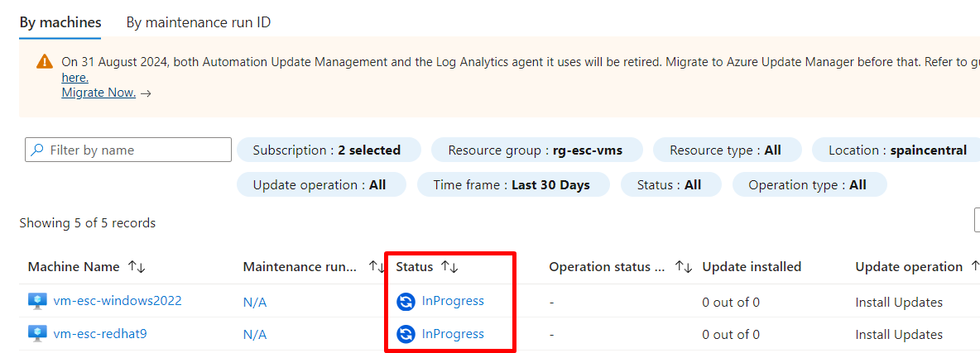Open the Subscription filter pill
The height and width of the screenshot is (353, 980).
tap(328, 150)
